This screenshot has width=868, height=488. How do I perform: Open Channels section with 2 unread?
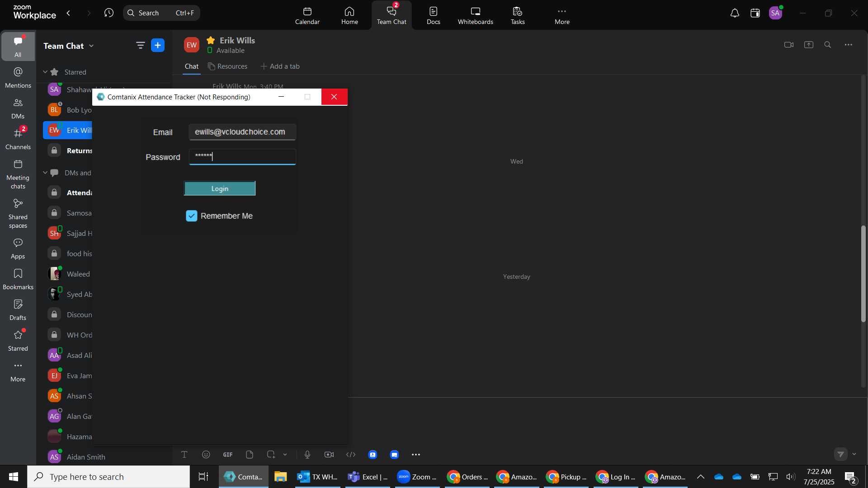point(18,139)
